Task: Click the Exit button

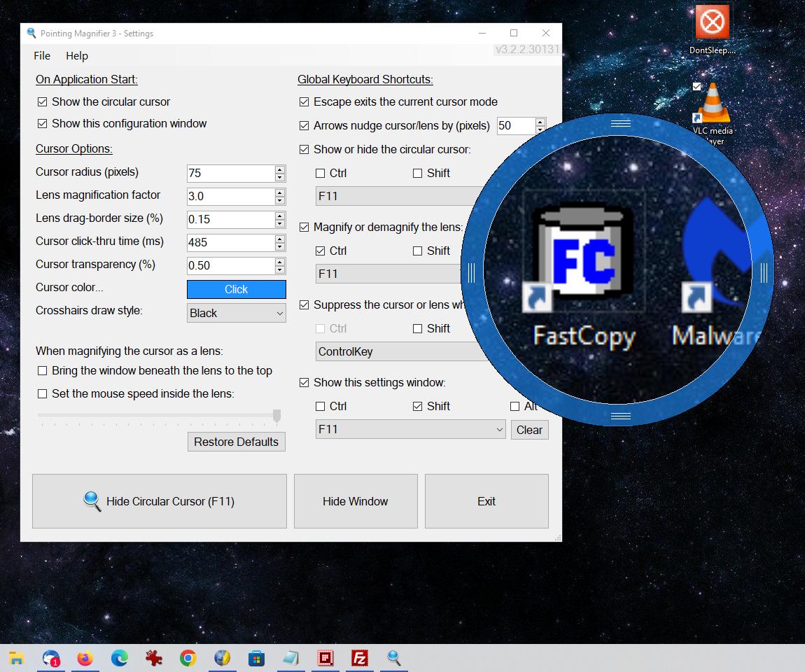Action: (486, 501)
